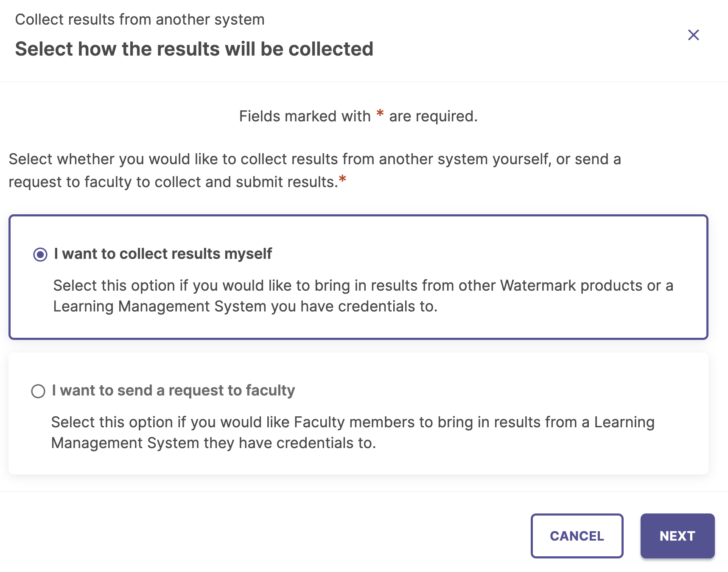
Task: Click the Faculty members description text
Action: [352, 422]
